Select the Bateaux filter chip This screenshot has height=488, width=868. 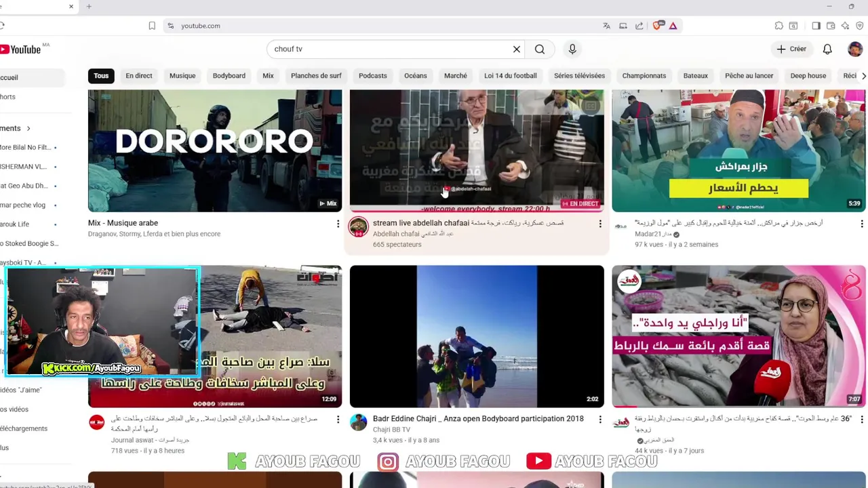(x=696, y=76)
